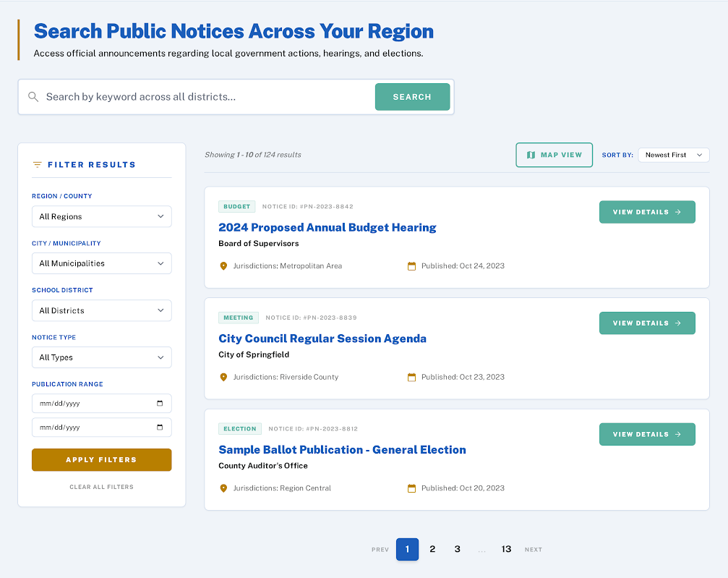Open the All Regions dropdown
Screen dimensions: 728x578
(x=101, y=216)
